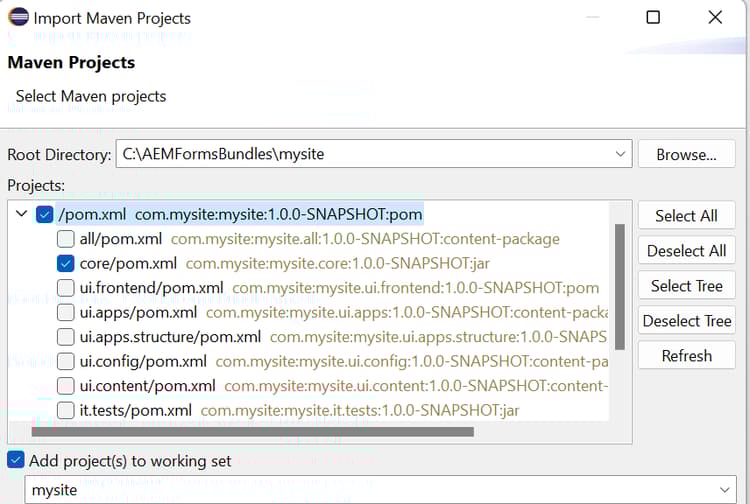Check the it.tests/pom.xml checkbox
Image resolution: width=750 pixels, height=504 pixels.
(x=66, y=410)
